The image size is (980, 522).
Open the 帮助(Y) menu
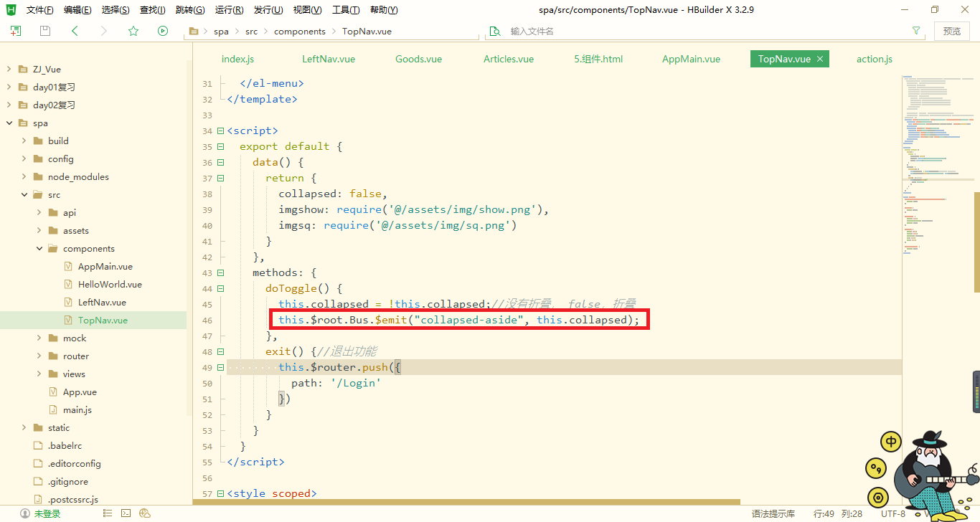click(x=384, y=10)
